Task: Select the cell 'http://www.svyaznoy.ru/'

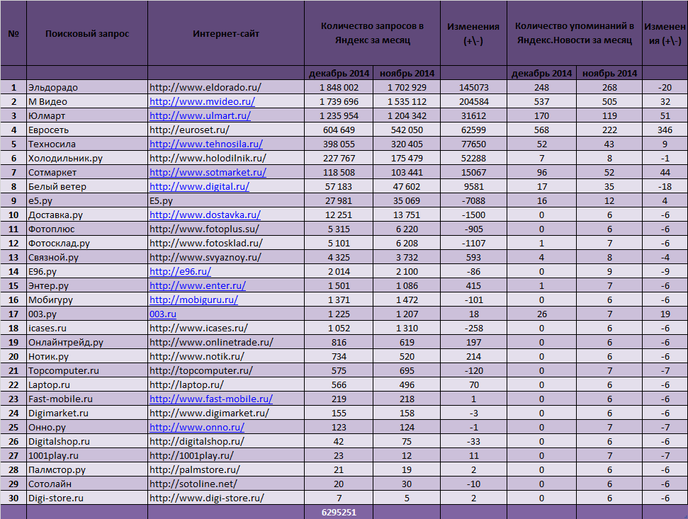Action: [226, 258]
